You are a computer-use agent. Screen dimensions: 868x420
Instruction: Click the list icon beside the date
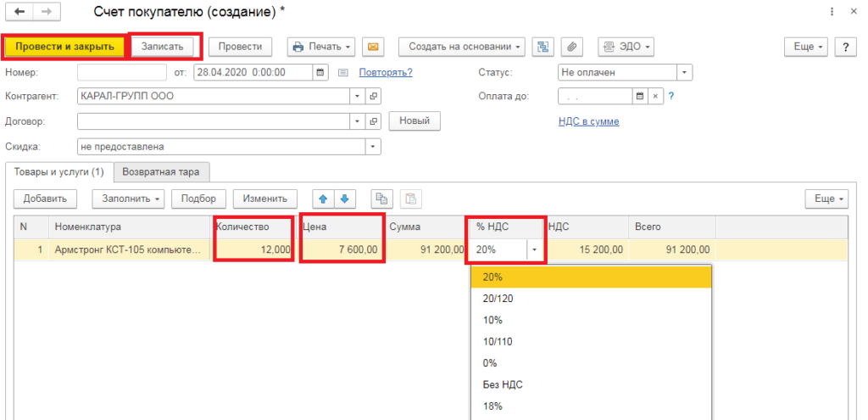coord(342,73)
